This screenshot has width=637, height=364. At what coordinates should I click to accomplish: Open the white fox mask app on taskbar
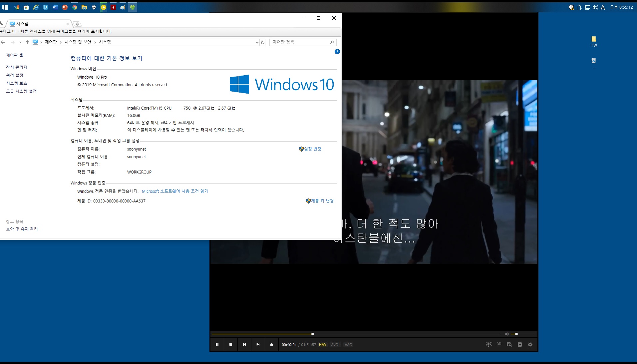94,7
